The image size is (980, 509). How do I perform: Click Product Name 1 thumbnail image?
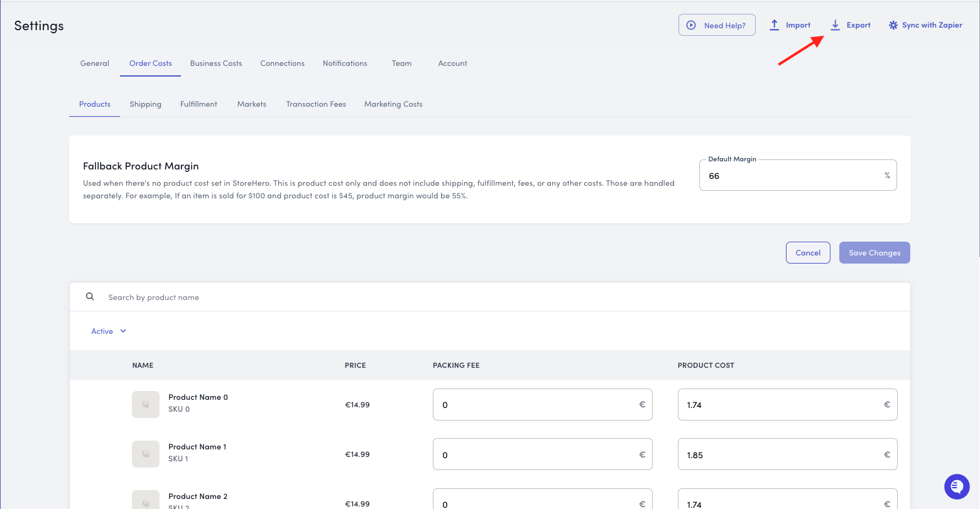coord(145,454)
